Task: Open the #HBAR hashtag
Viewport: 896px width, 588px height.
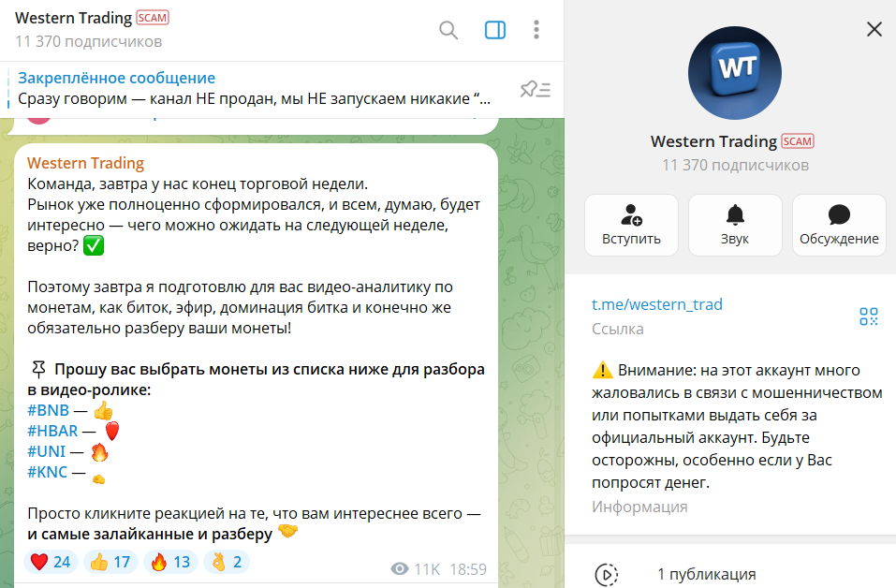Action: pyautogui.click(x=52, y=431)
